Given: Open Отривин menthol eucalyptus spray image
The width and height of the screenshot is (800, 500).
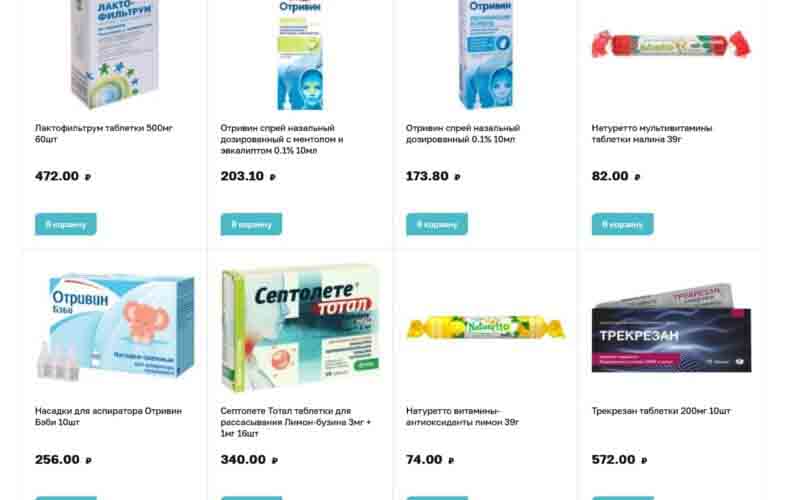Looking at the screenshot, I should click(x=300, y=55).
